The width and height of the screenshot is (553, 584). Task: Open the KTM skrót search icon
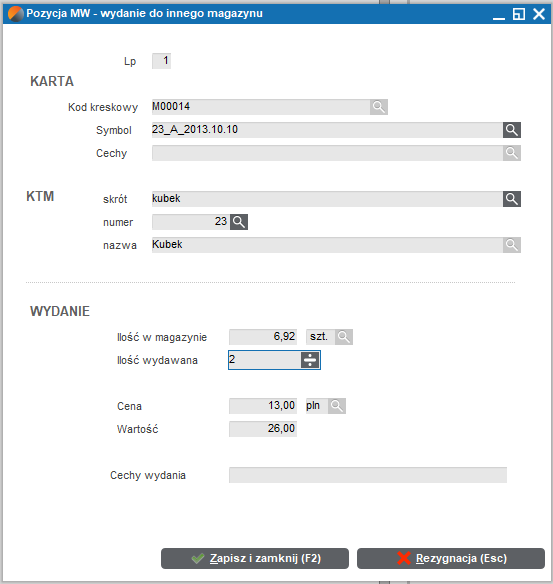click(x=512, y=199)
